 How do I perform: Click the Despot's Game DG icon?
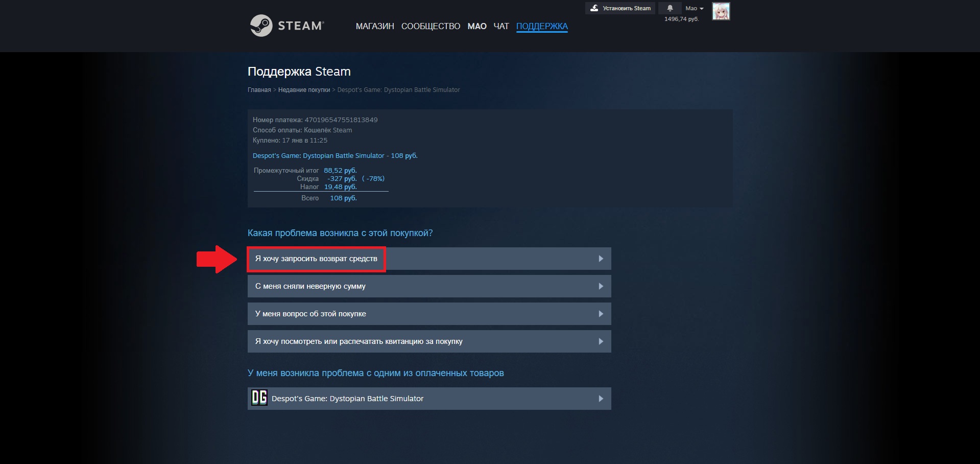(259, 398)
